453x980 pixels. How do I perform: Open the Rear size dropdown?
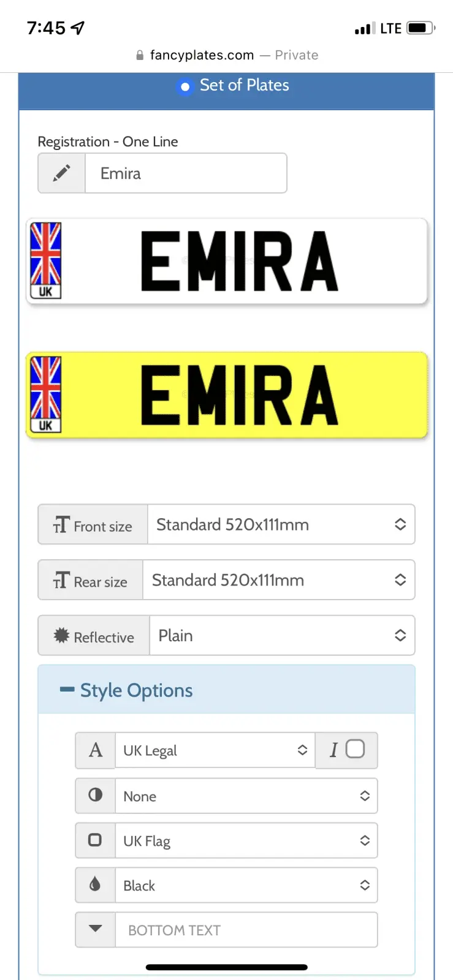pos(278,580)
